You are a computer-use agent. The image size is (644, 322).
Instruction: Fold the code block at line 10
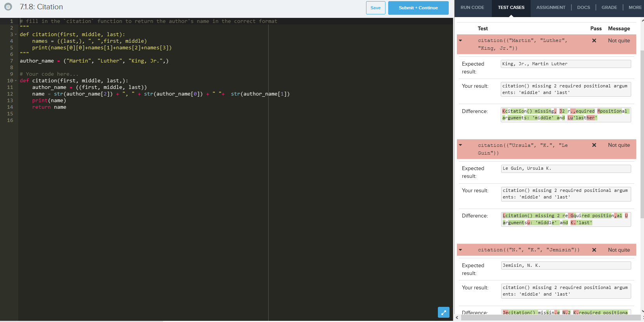click(16, 81)
